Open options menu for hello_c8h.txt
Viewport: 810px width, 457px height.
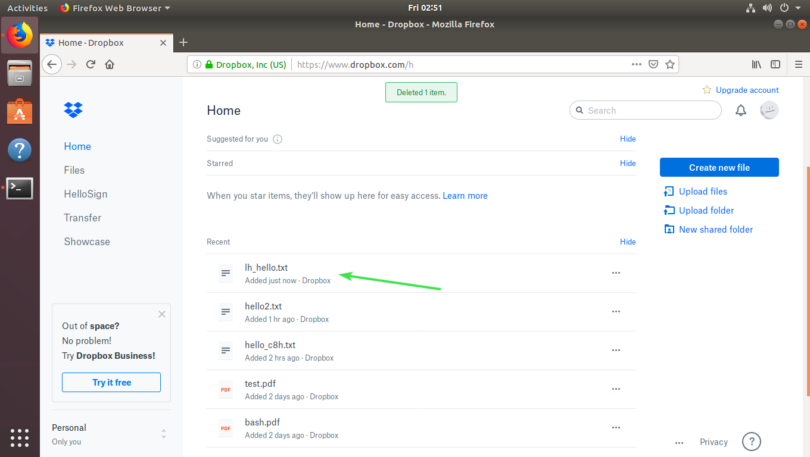616,350
